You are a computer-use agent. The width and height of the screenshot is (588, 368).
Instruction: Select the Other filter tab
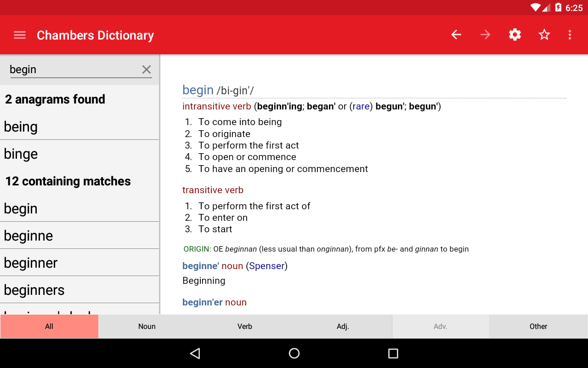click(538, 327)
